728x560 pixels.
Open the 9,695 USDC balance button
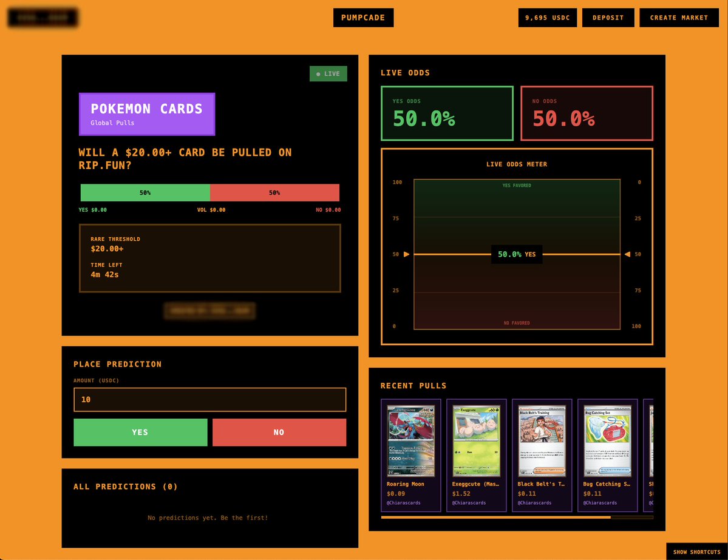pos(548,18)
